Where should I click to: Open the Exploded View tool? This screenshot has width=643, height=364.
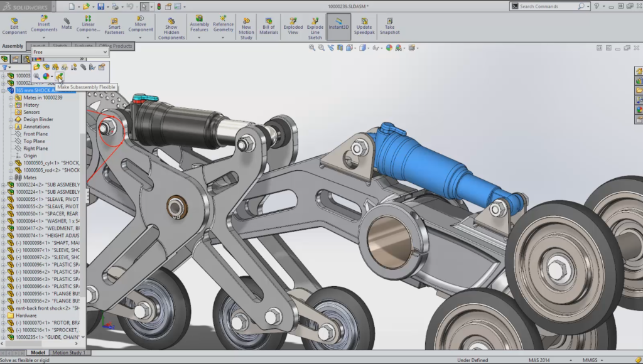click(293, 26)
